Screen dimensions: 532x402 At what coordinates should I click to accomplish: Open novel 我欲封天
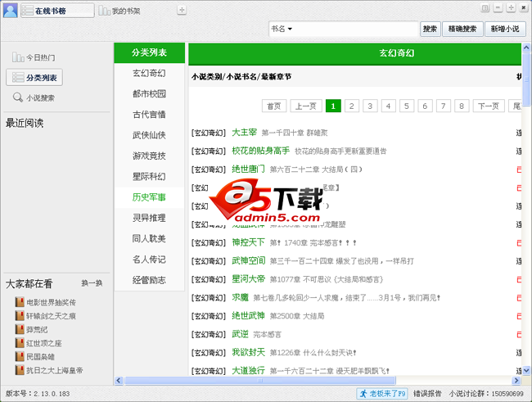(248, 352)
